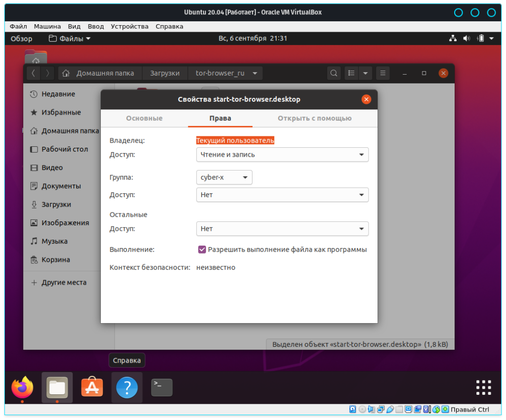Open Terminal from the dock

click(x=162, y=387)
